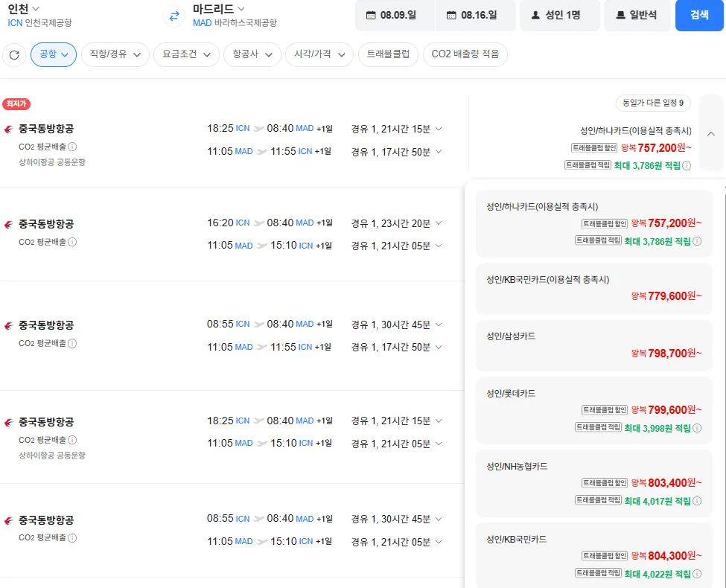The height and width of the screenshot is (588, 726).
Task: Click the refresh filters icon
Action: click(x=14, y=54)
